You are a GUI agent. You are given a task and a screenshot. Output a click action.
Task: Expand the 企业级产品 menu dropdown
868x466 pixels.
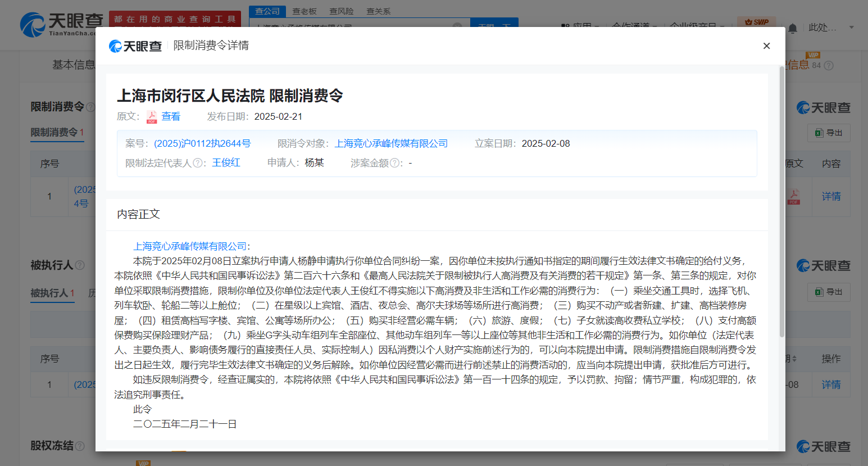697,27
